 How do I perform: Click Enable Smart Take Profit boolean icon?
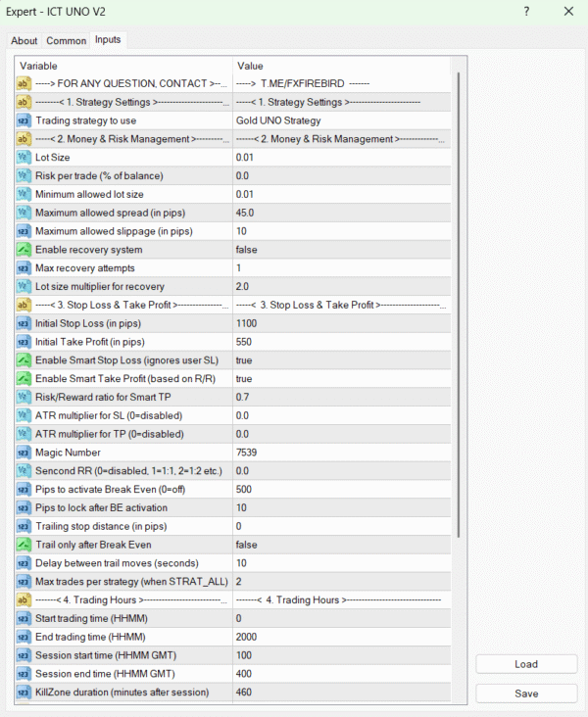[24, 379]
